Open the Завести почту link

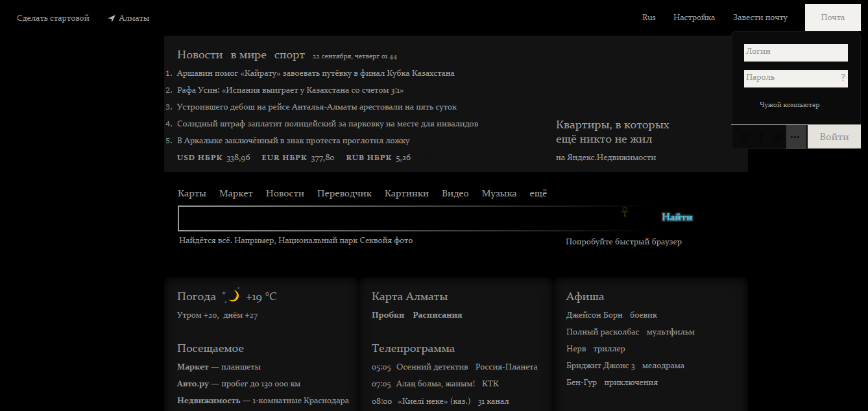760,18
